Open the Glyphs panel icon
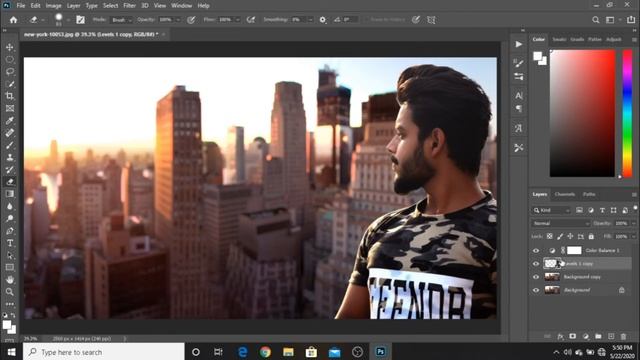Image resolution: width=640 pixels, height=360 pixels. click(519, 128)
